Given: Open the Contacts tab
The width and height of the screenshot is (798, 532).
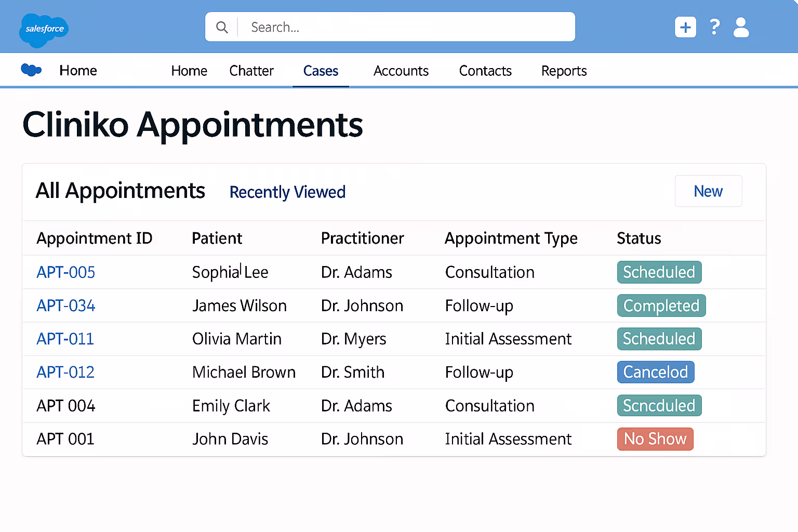Looking at the screenshot, I should 485,71.
